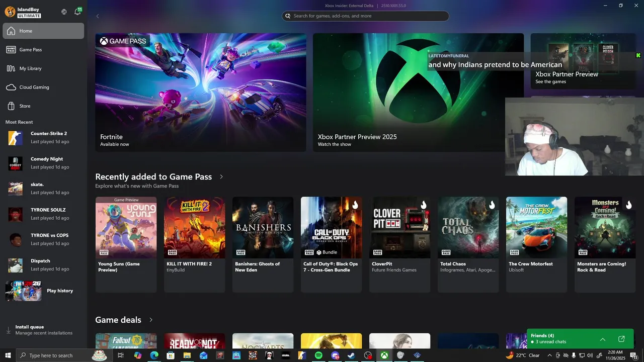
Task: Open the Install queue
Action: point(43,330)
